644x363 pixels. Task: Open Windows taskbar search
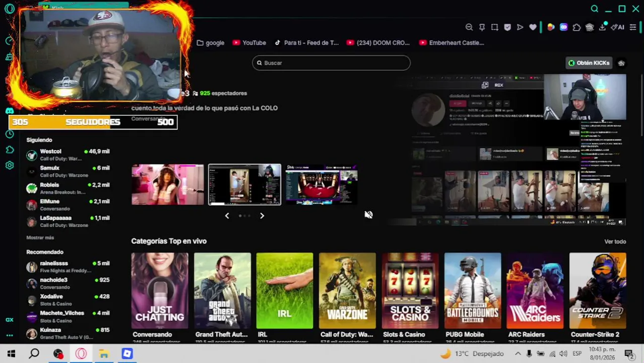point(34,354)
